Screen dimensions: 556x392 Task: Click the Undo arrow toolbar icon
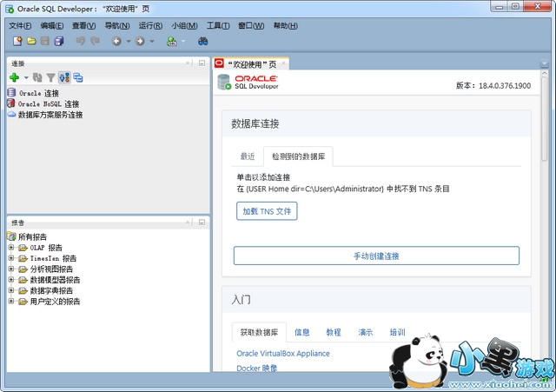[81, 41]
